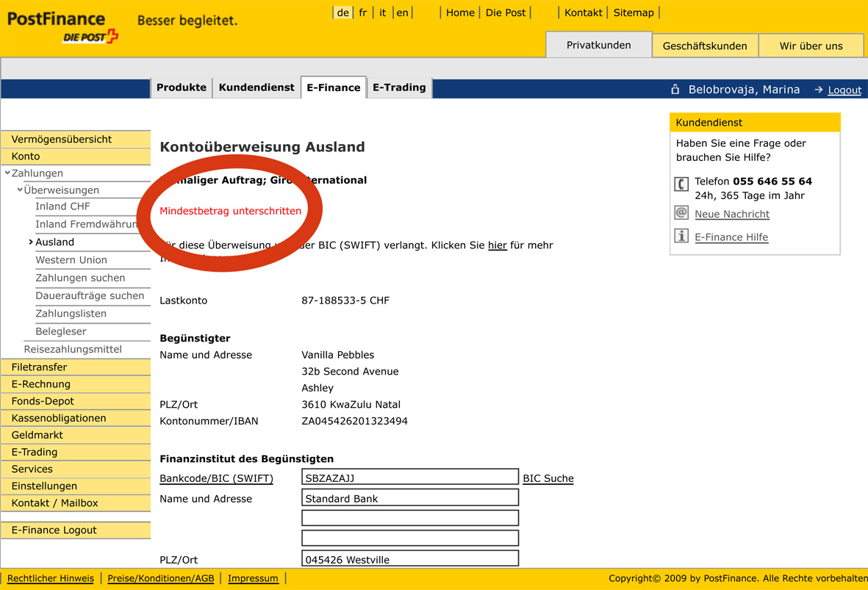Open the E-Finance Hilfe link

[731, 237]
